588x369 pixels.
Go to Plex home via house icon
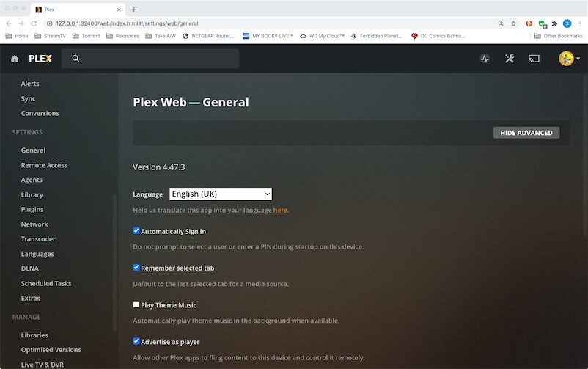click(x=15, y=59)
